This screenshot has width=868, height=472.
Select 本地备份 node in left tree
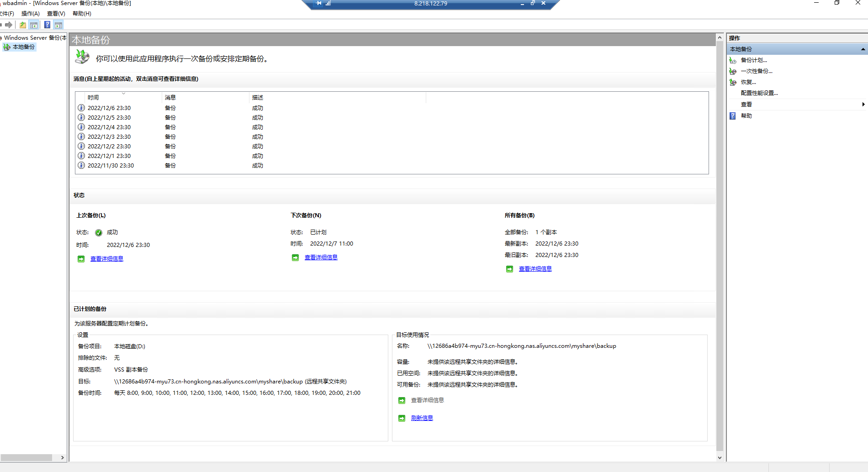(x=23, y=47)
